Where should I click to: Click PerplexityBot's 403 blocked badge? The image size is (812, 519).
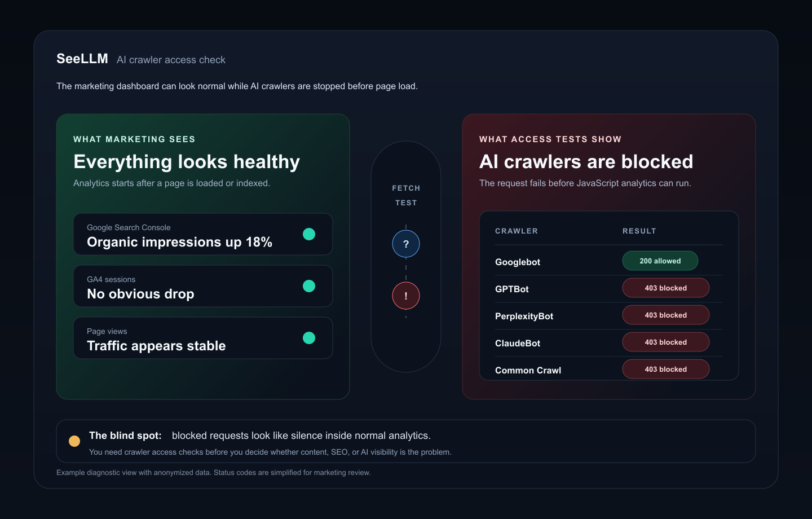coord(666,315)
